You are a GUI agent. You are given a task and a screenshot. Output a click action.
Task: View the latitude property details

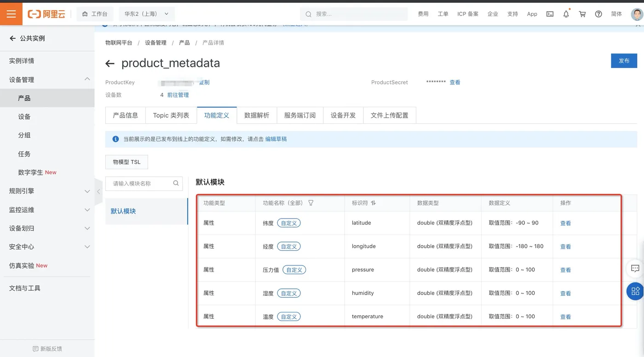click(x=565, y=223)
